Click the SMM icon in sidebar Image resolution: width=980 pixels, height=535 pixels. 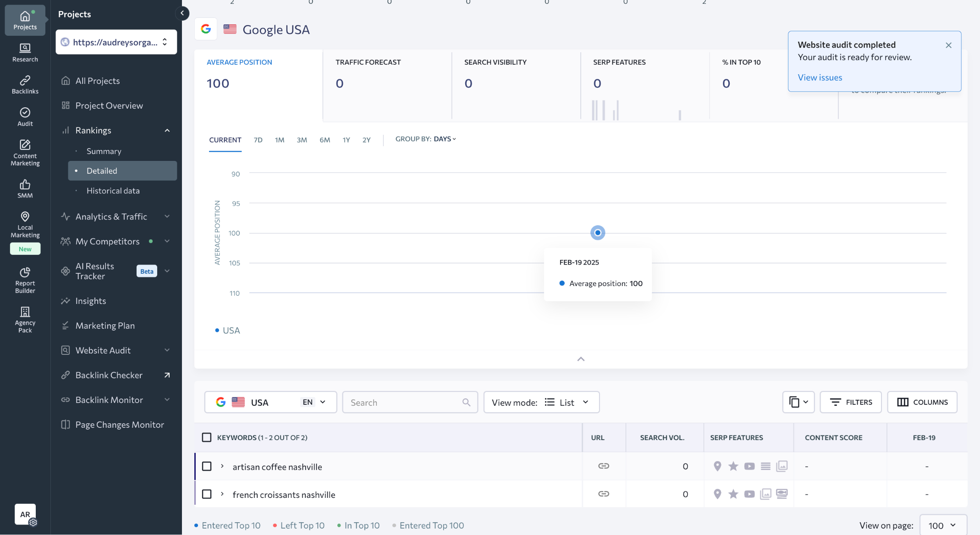pyautogui.click(x=24, y=189)
